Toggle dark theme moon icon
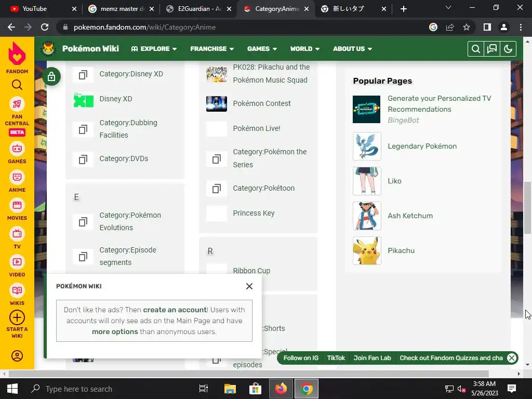Image resolution: width=532 pixels, height=399 pixels. tap(508, 49)
